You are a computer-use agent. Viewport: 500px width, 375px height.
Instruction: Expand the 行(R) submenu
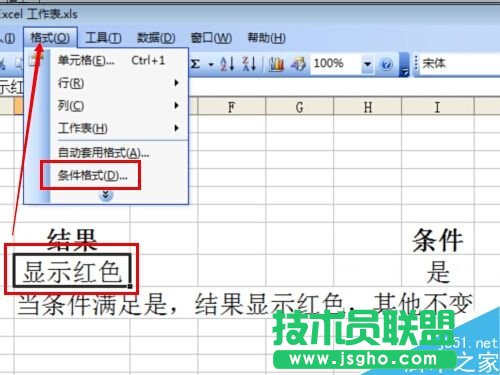pos(119,83)
